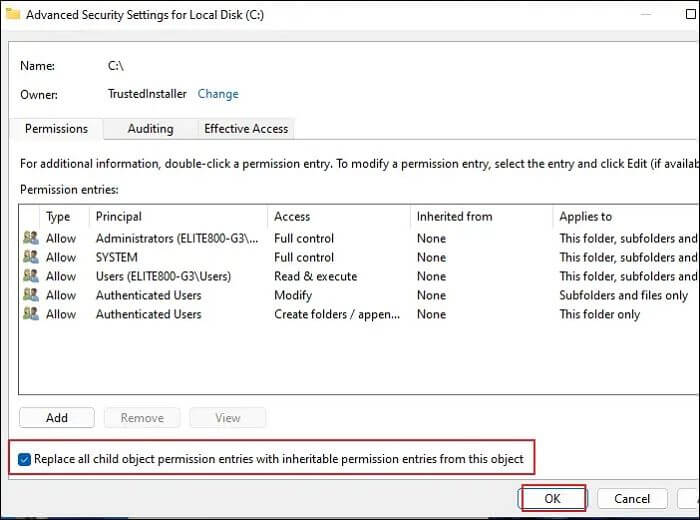Switch to the Auditing tab

coord(150,129)
